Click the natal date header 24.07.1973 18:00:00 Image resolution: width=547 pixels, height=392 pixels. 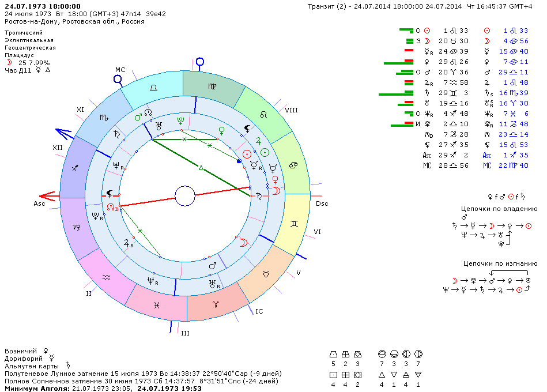(43, 6)
